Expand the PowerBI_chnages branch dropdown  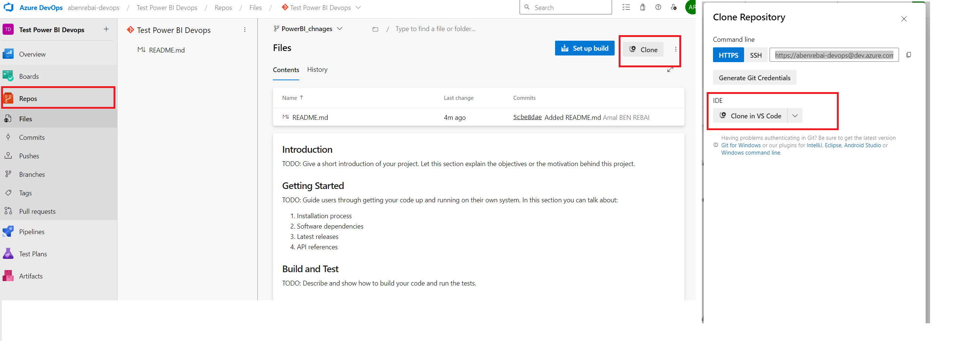pyautogui.click(x=308, y=28)
